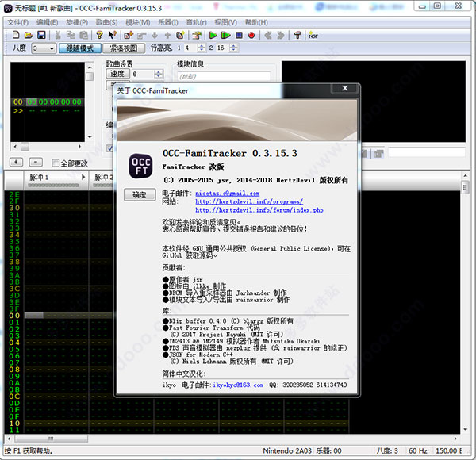Click pattern editor vertical scrollbar thumb
The width and height of the screenshot is (476, 460).
point(465,187)
